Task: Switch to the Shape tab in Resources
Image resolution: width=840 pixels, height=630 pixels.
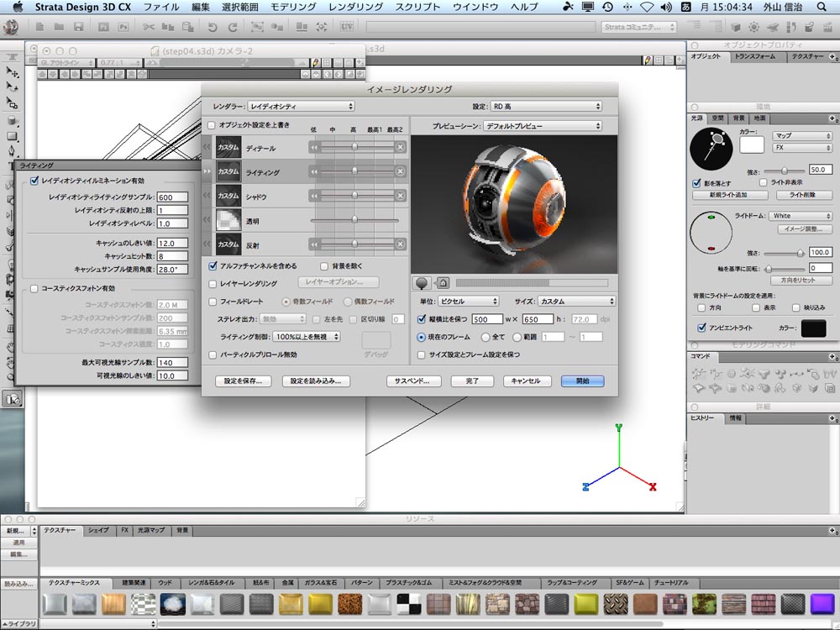Action: [98, 530]
